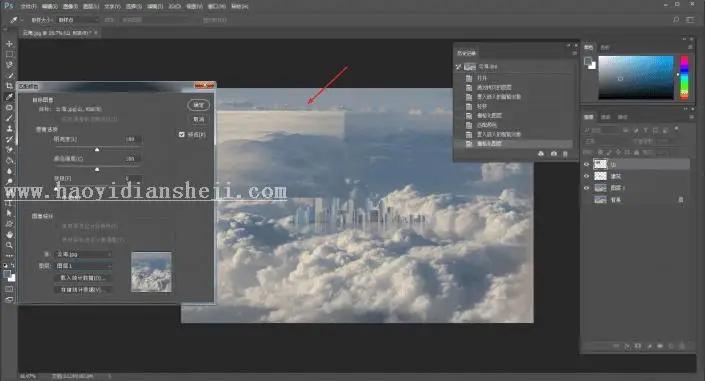
Task: Add a layer mask icon
Action: click(638, 346)
